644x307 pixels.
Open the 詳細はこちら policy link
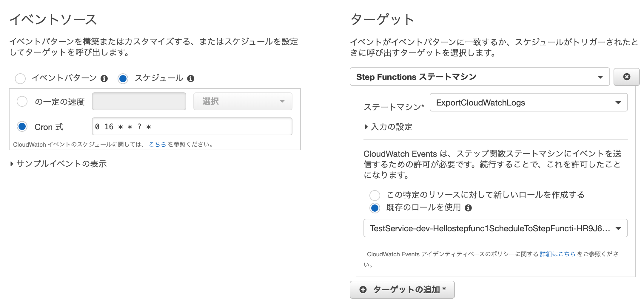(x=558, y=254)
